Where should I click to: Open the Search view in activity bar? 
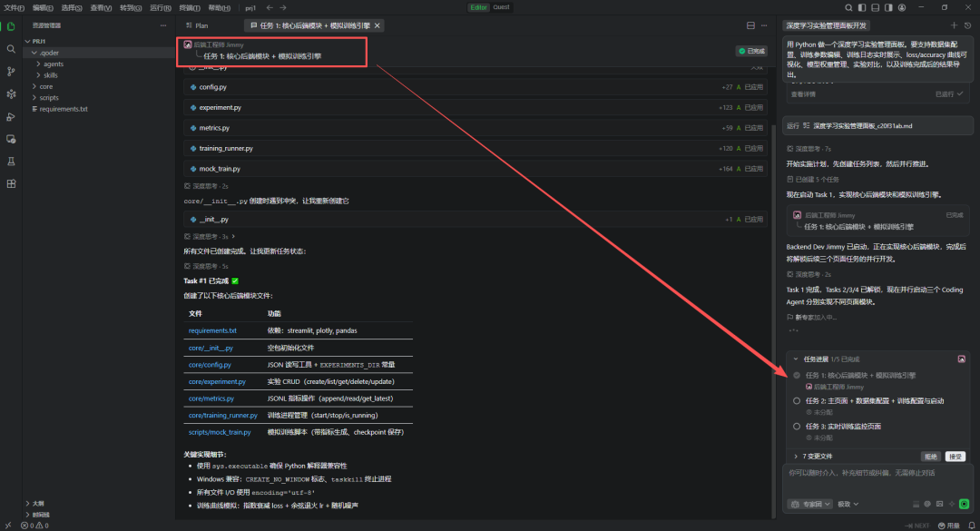pos(11,49)
